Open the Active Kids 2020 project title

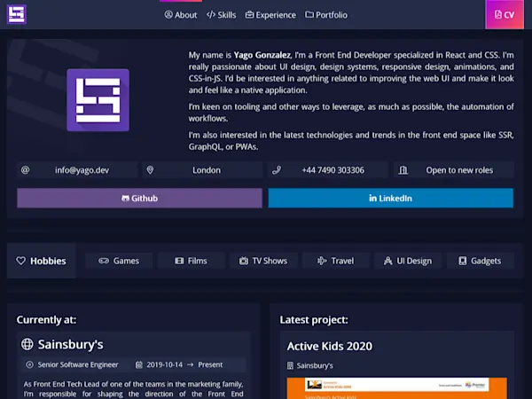pos(330,346)
